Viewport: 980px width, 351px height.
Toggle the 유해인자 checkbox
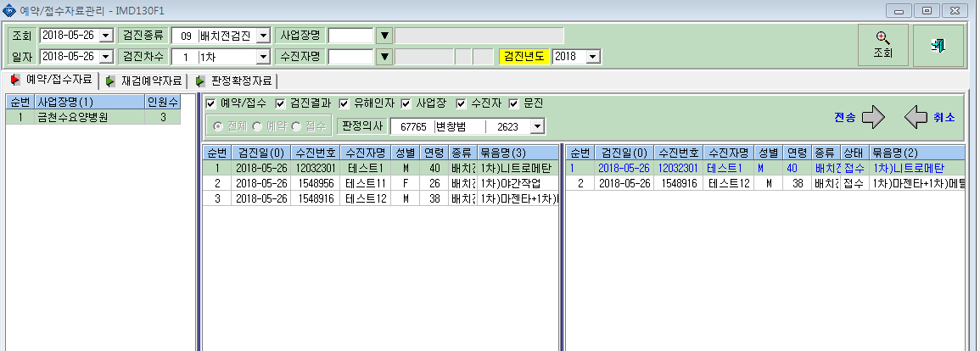point(344,103)
